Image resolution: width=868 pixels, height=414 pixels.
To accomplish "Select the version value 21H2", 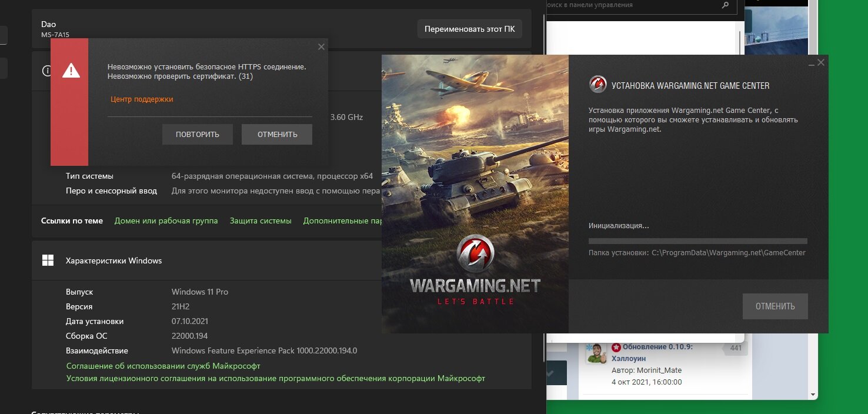I will (x=181, y=307).
